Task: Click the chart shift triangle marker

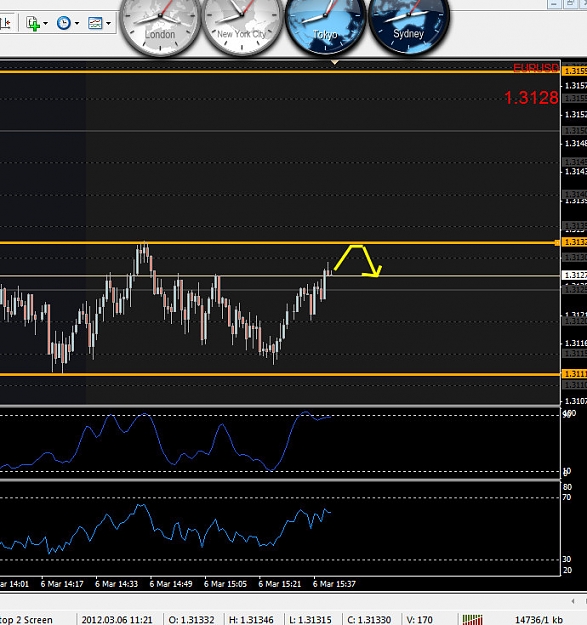Action: click(335, 62)
